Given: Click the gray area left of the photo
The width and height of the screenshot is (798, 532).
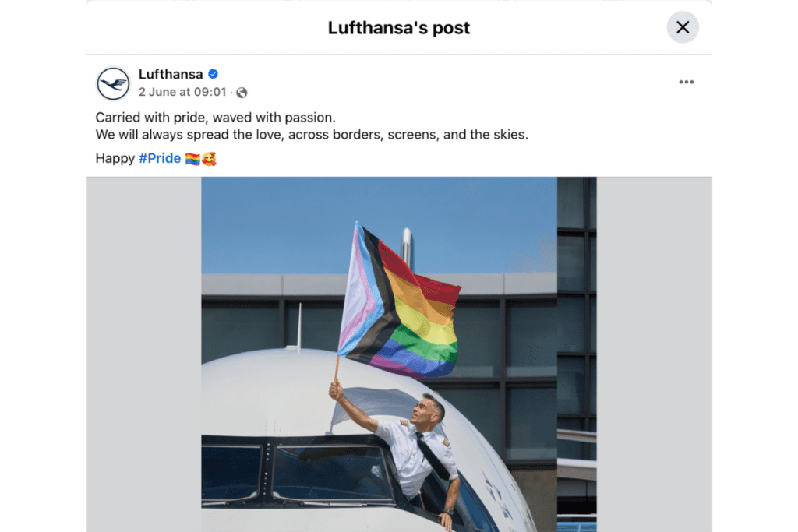Looking at the screenshot, I should point(143,354).
